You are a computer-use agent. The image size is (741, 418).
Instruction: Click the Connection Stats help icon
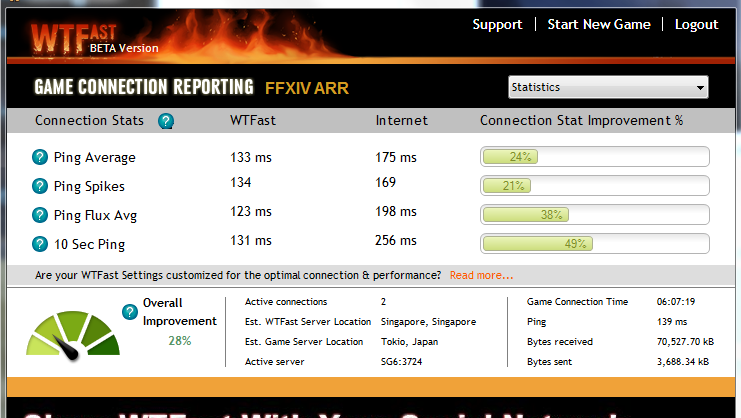(166, 121)
